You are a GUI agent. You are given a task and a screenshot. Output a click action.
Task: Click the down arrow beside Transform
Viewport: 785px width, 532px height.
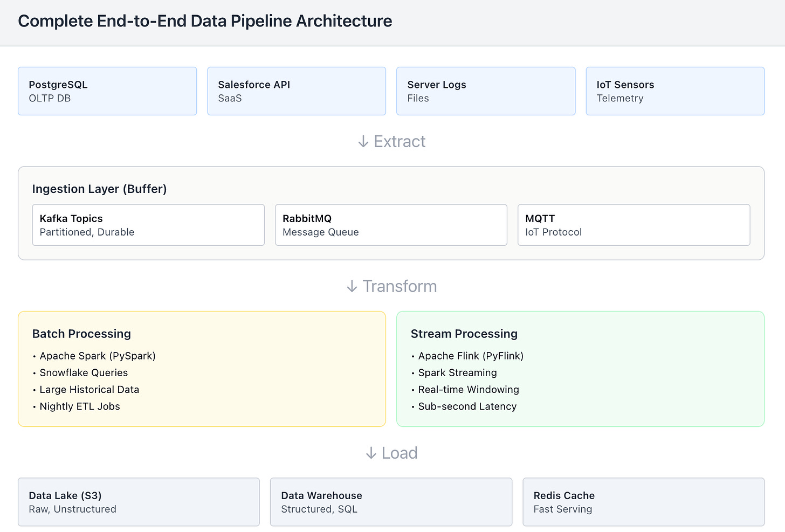[x=352, y=286]
